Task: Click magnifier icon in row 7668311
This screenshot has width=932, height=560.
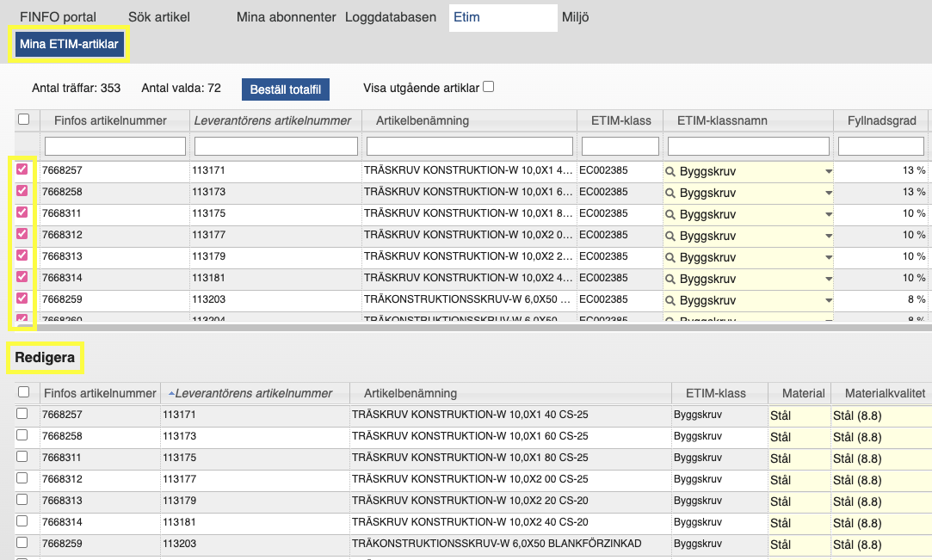Action: (671, 214)
